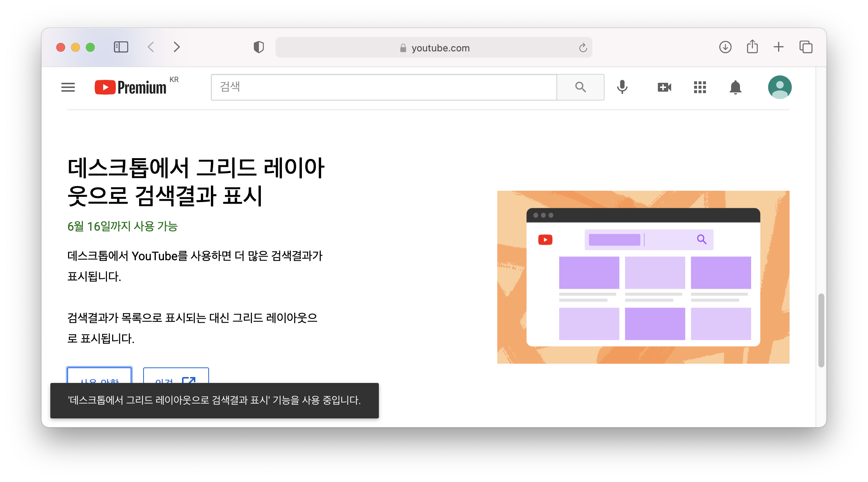
Task: Click the page vertical scrollbar
Action: pos(821,330)
